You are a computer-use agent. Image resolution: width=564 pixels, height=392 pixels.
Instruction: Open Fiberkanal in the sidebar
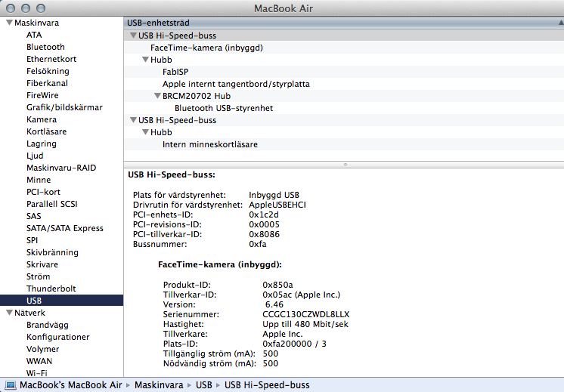tap(47, 83)
